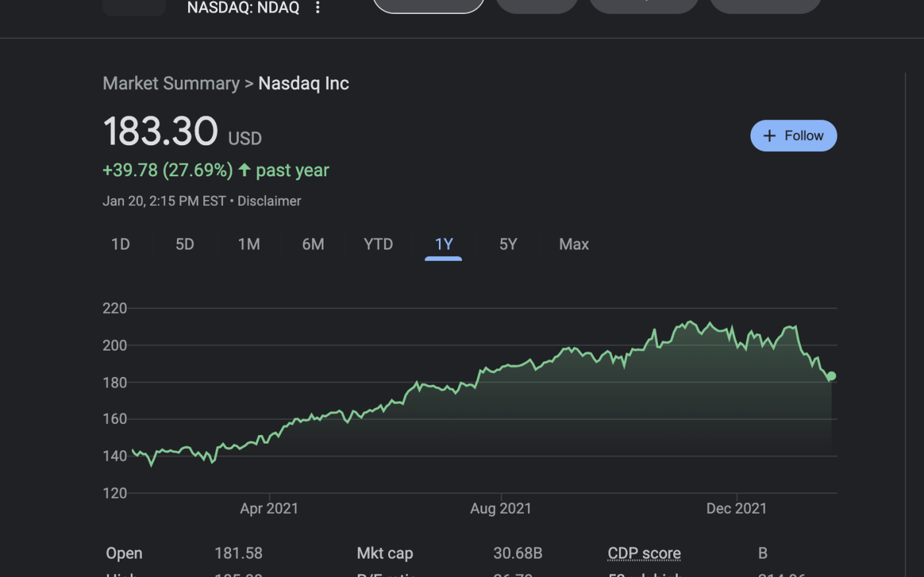Viewport: 924px width, 577px height.
Task: Click the Aug 2021 axis label
Action: tap(501, 508)
